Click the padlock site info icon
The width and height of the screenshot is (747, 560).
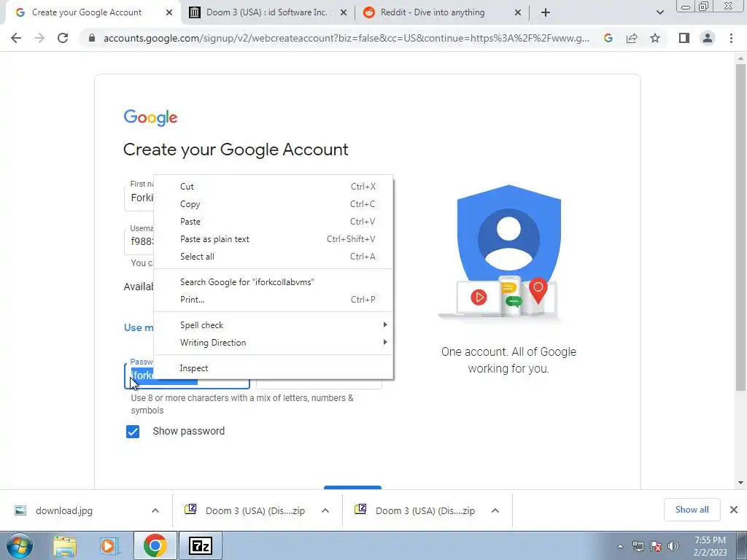click(92, 38)
